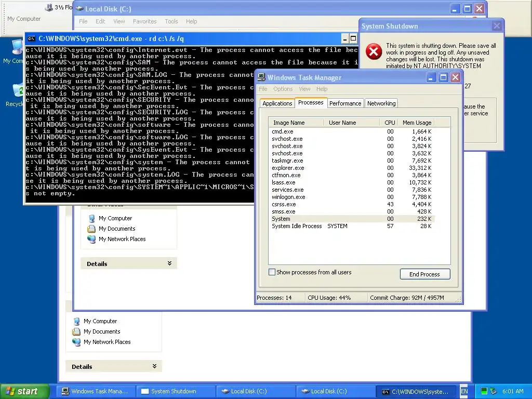This screenshot has width=532, height=399.
Task: Open Help menu in Local Disk (C:) window
Action: [191, 21]
